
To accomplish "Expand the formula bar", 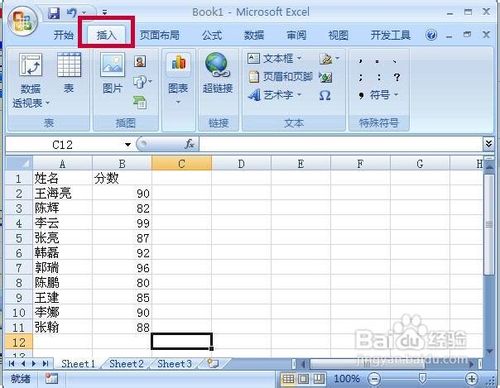I will 488,144.
